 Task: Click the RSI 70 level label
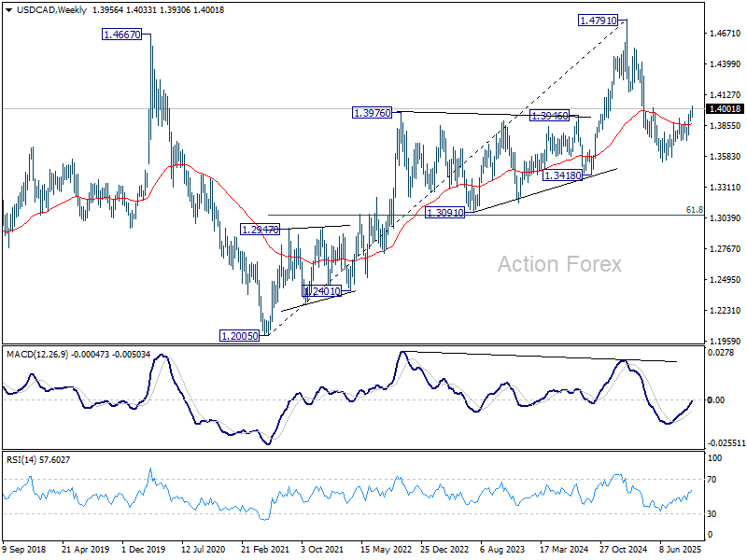pyautogui.click(x=712, y=480)
